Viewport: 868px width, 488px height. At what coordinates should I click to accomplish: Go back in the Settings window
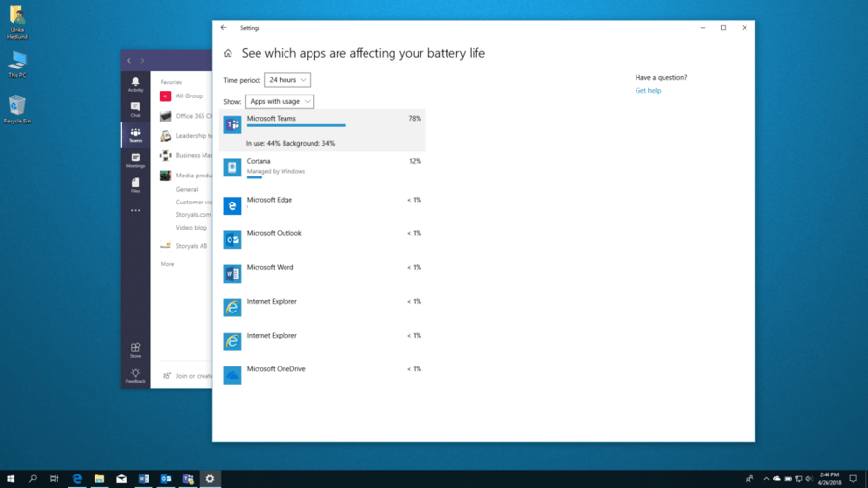pos(224,28)
